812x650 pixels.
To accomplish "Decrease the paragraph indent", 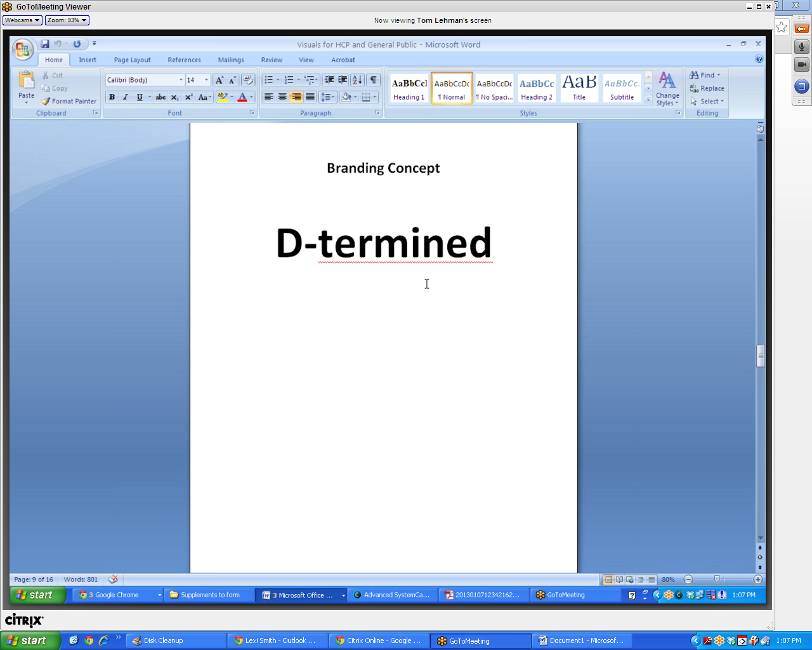I will tap(329, 80).
